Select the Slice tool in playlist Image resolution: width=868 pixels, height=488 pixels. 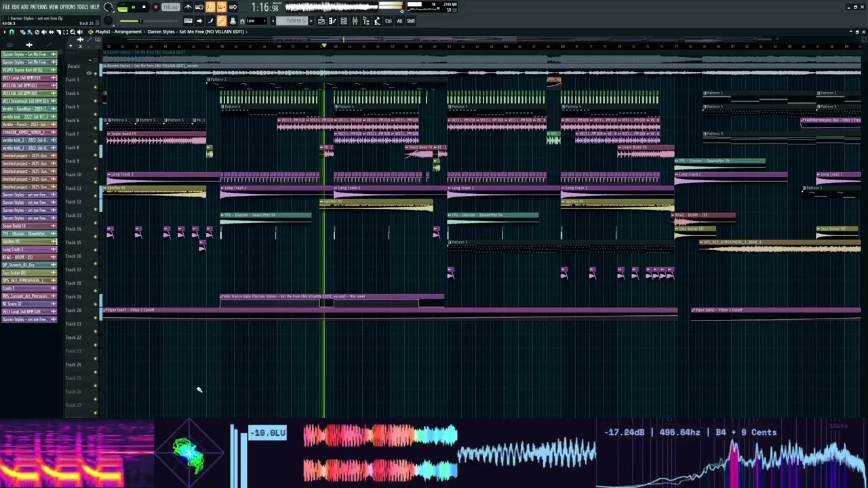tap(58, 32)
